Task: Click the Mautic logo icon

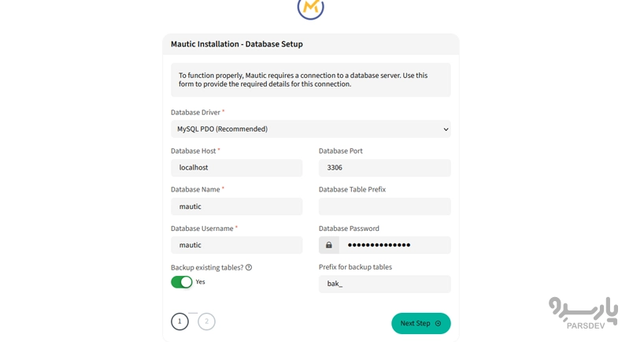Action: (x=310, y=8)
